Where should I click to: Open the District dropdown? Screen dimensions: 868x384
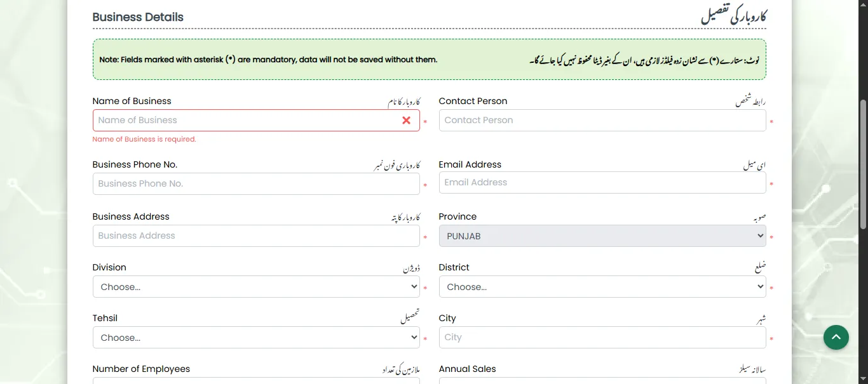(602, 287)
